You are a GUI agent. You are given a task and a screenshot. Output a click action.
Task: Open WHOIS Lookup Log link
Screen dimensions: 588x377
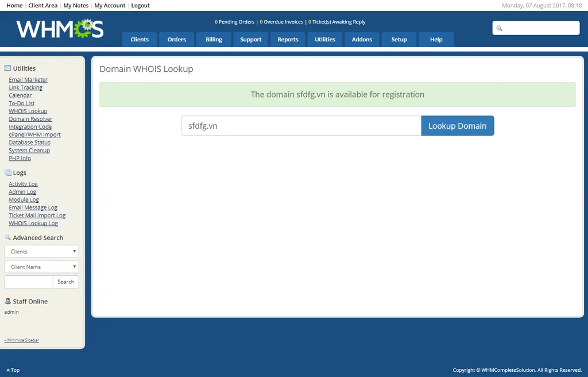[x=33, y=224]
